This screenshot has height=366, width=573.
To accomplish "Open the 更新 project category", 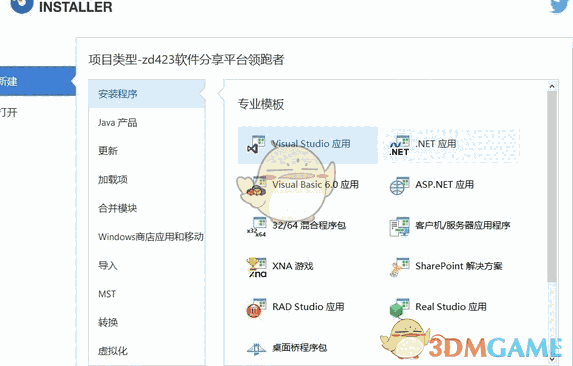I will (x=147, y=151).
